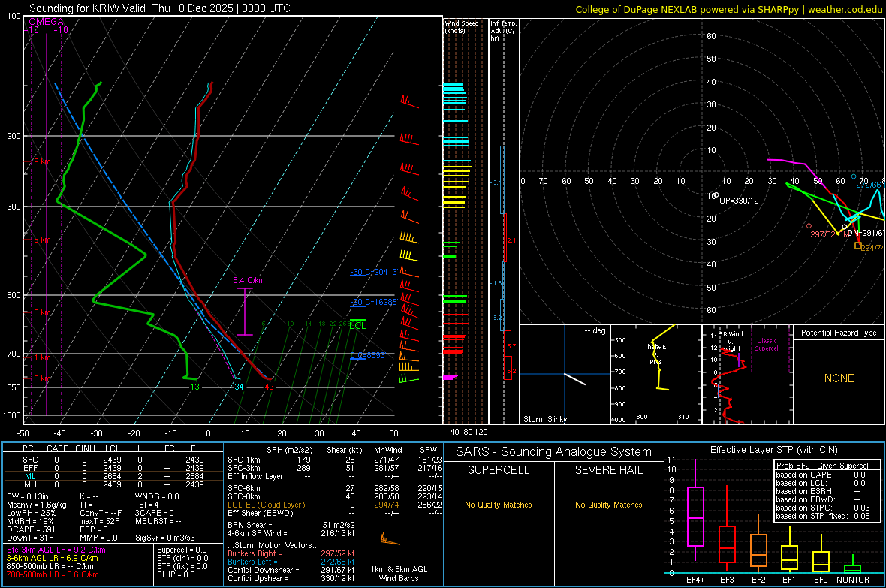
Task: Click the 'Potential Hazard Type' header
Action: [839, 333]
